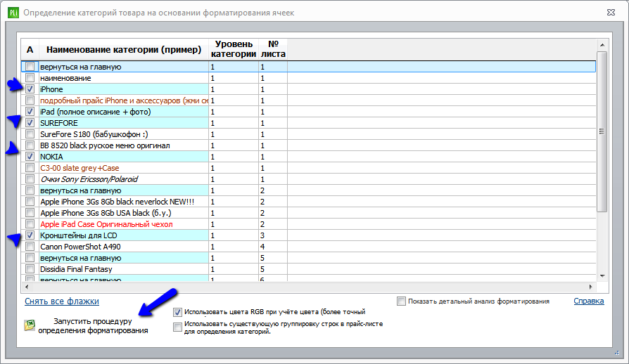
Task: Select the Canon PowerShot A490 row text
Action: click(x=80, y=247)
